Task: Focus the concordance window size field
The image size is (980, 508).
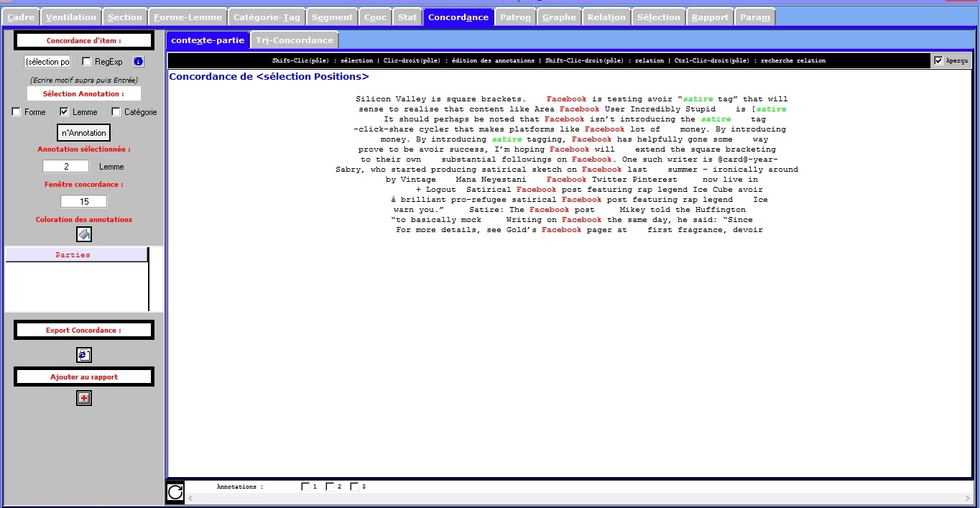Action: (84, 202)
